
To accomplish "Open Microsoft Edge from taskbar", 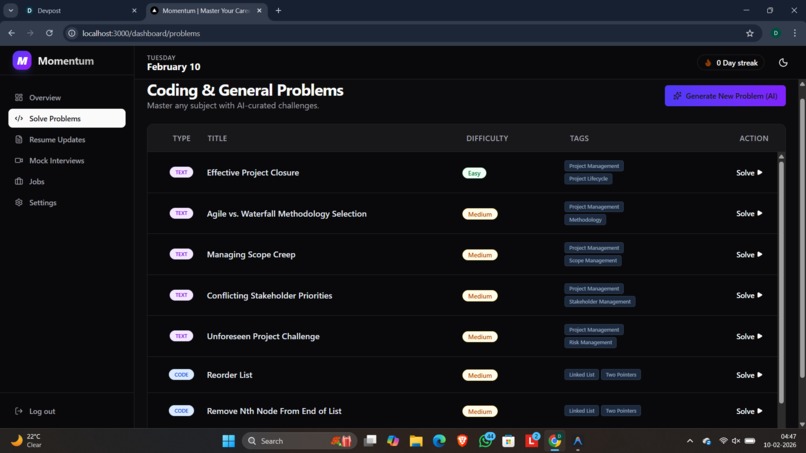I will point(439,441).
